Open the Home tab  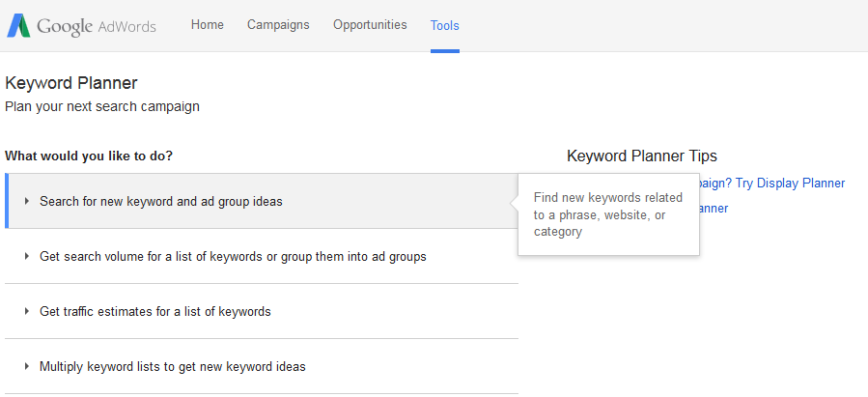207,25
